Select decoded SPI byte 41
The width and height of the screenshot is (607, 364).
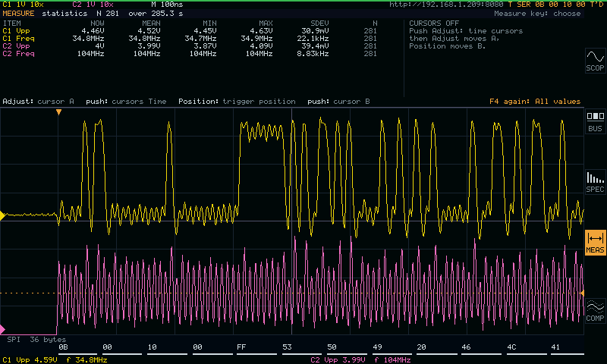pos(555,347)
